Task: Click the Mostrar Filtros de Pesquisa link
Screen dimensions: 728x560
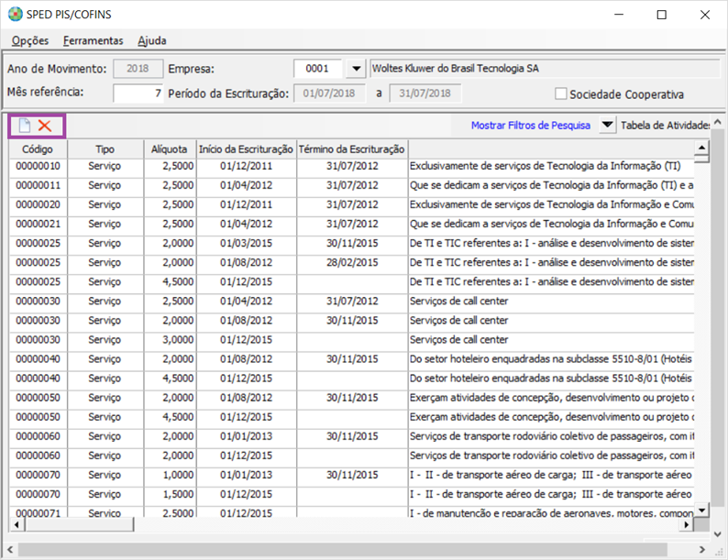Action: point(530,126)
